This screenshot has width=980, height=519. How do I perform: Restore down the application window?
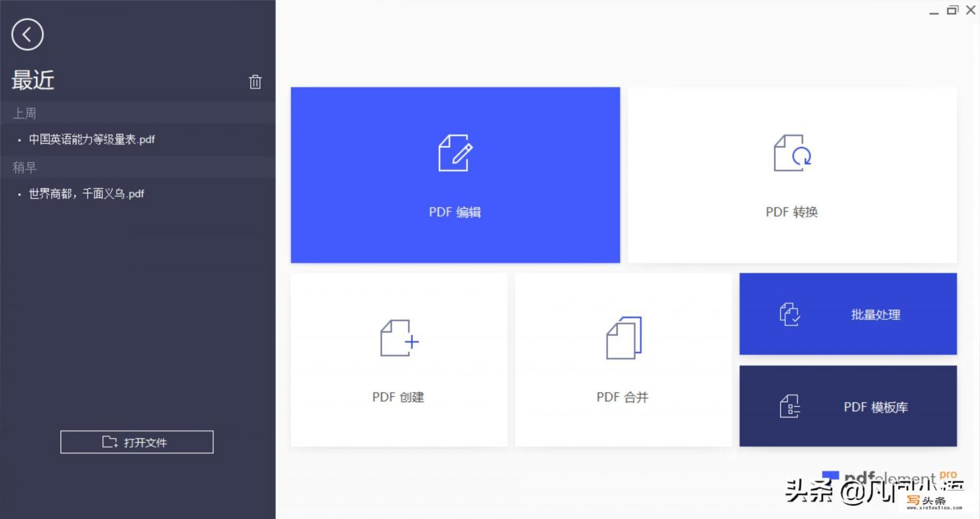click(x=952, y=10)
